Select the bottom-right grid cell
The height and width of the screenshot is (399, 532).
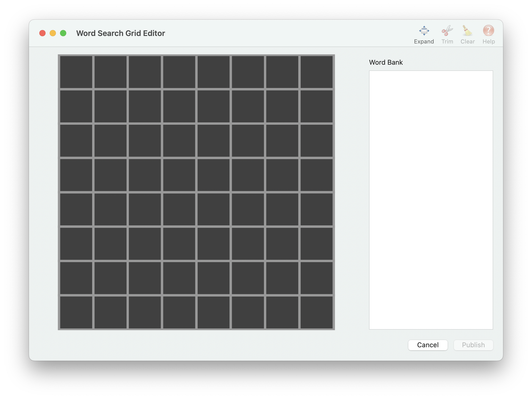pos(316,312)
